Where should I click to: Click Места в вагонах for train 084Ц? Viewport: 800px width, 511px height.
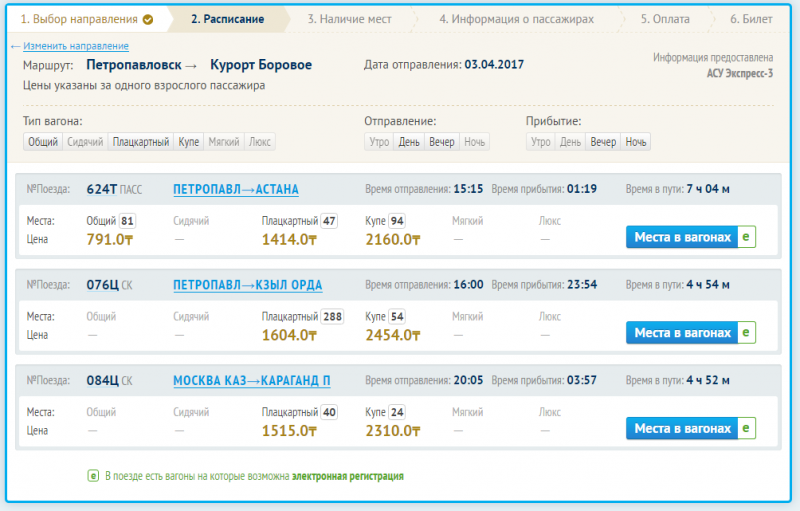(x=682, y=428)
